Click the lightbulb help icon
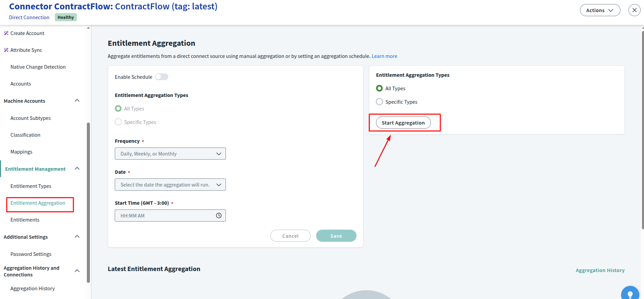 (630, 294)
